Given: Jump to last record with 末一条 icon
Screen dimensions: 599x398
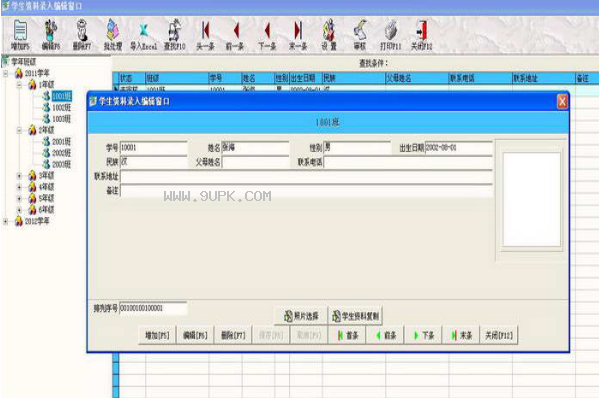Looking at the screenshot, I should 298,35.
